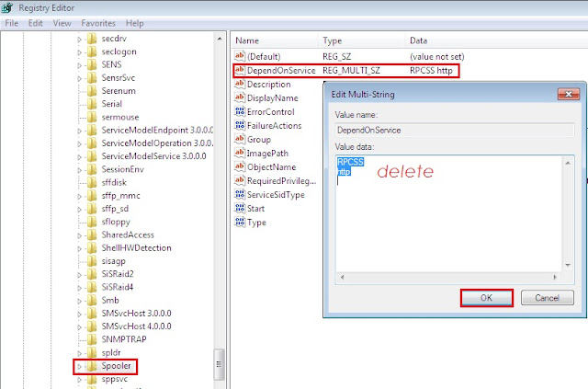Expand the SiSRaid2 tree node
Viewport: 588px width, 389px height.
pos(80,275)
